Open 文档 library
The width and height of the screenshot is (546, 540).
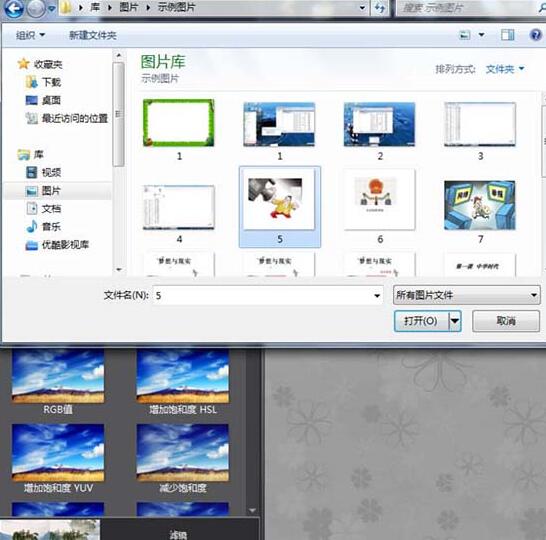coord(43,209)
